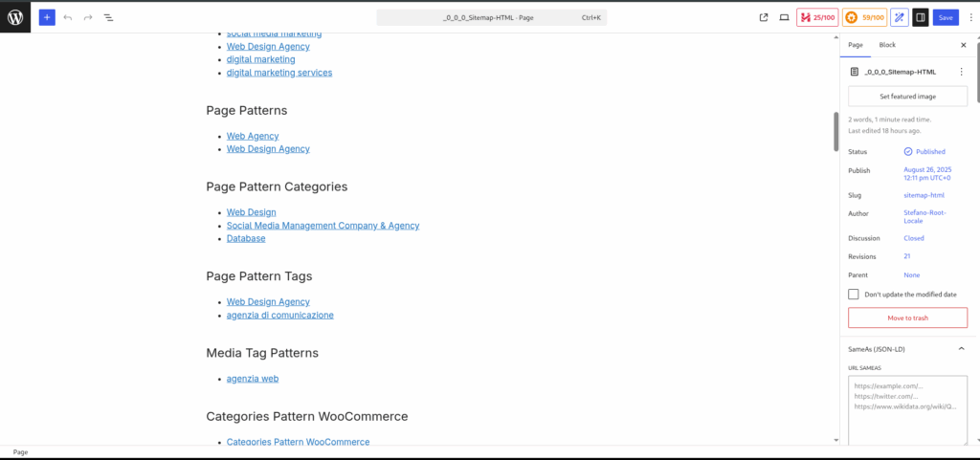Viewport: 980px width, 460px height.
Task: Close the settings sidebar
Action: [963, 45]
